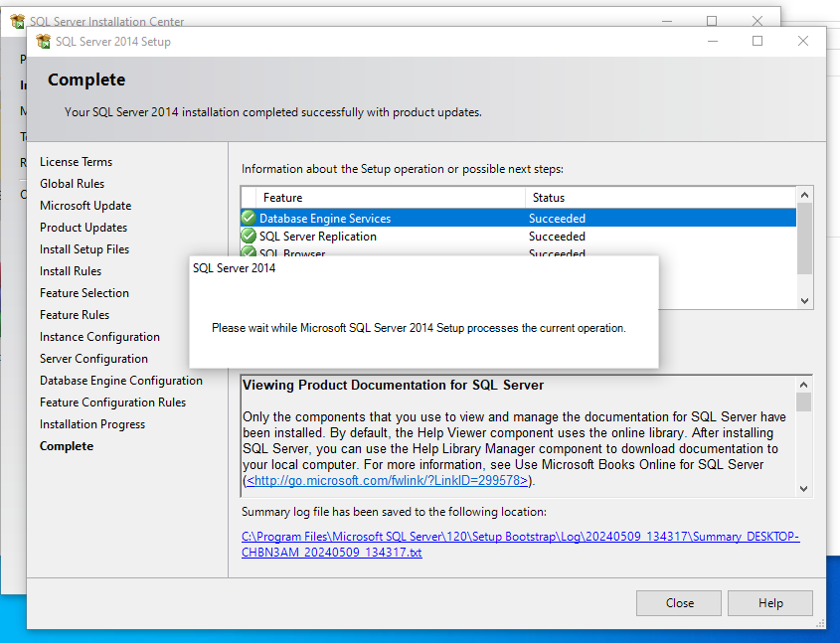Click the SQL Server 2014 Setup title icon
This screenshot has width=840, height=643.
(x=44, y=42)
